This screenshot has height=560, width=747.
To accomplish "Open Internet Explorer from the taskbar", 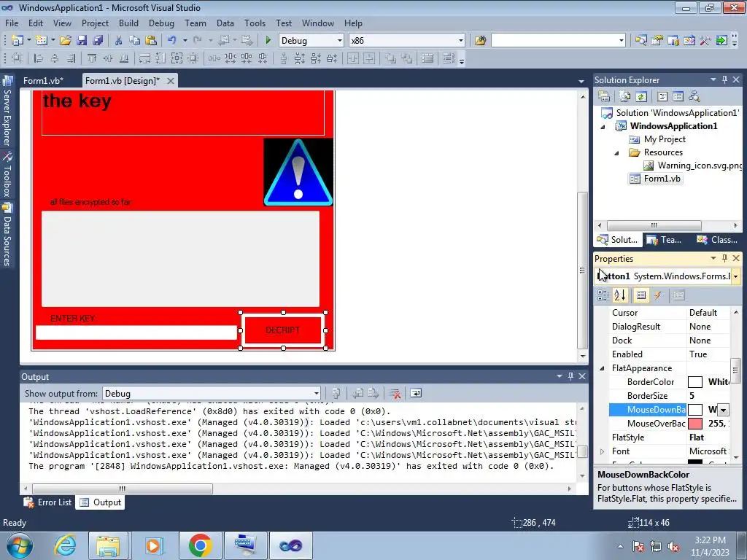I will pos(65,545).
